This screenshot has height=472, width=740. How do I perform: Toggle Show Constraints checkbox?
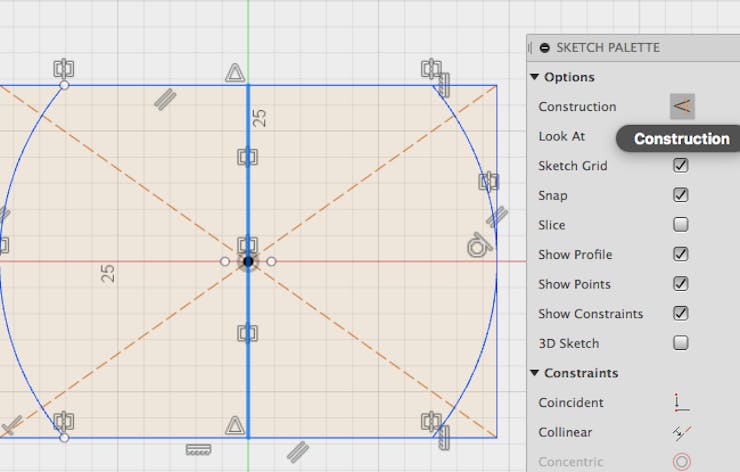[x=681, y=313]
